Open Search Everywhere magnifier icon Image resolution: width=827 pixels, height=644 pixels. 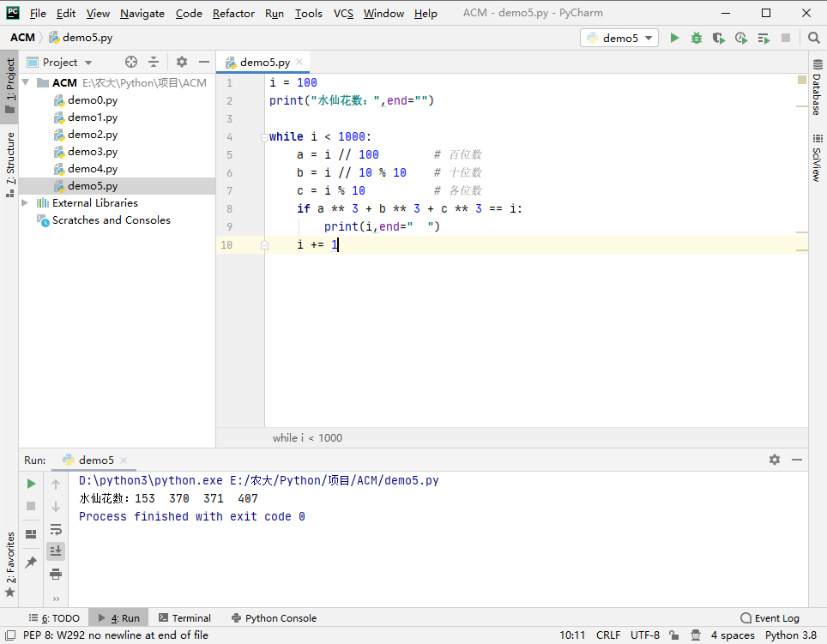click(x=813, y=38)
